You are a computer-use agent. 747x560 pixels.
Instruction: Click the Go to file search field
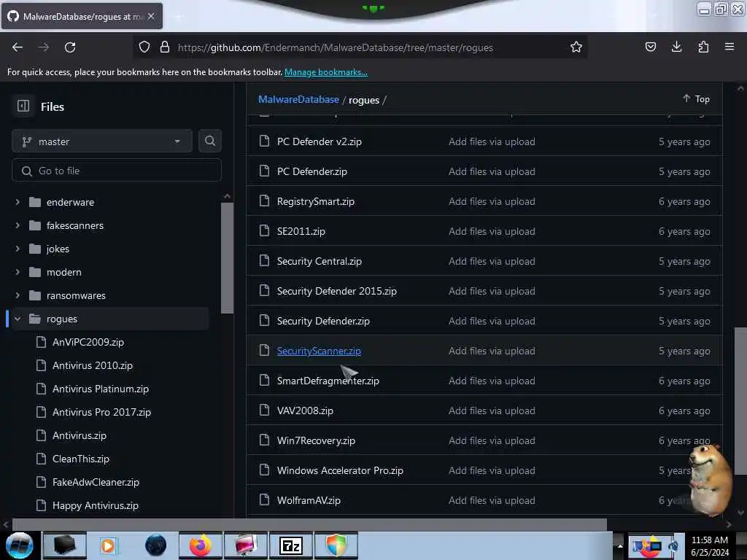tap(117, 171)
